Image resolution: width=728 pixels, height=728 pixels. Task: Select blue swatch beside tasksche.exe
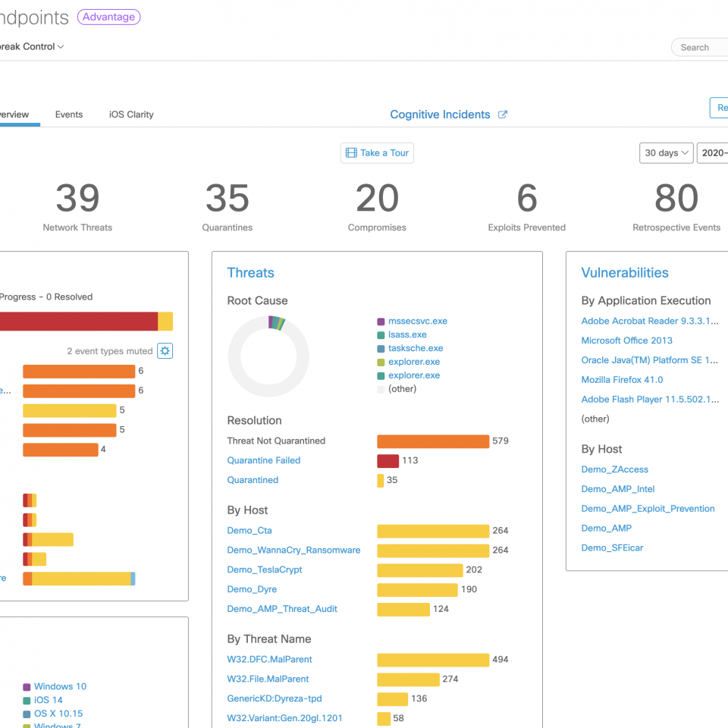click(381, 348)
